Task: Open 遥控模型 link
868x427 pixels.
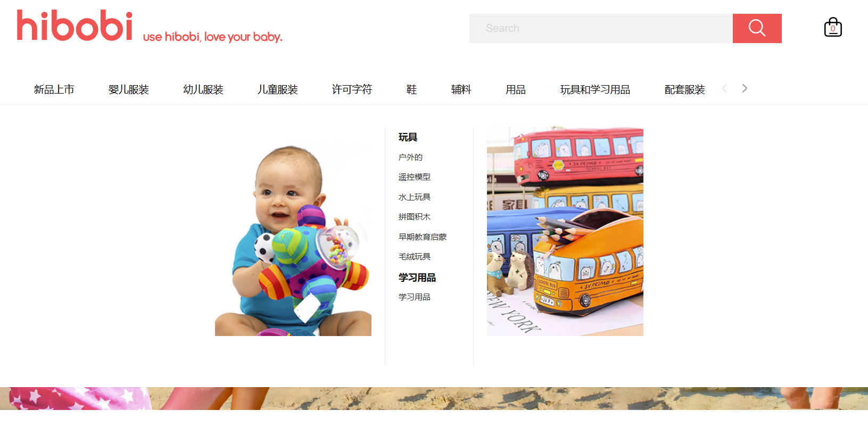Action: click(x=415, y=177)
